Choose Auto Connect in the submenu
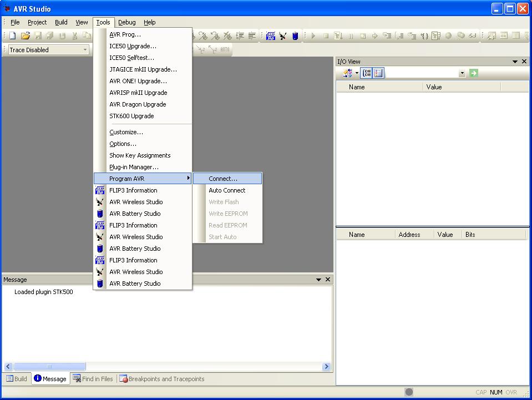This screenshot has width=532, height=400. [227, 190]
